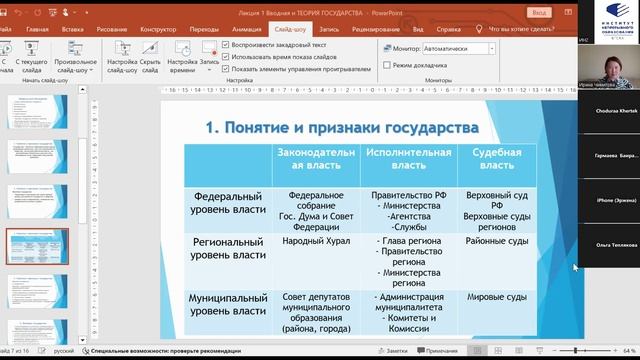The image size is (640, 360).
Task: Open the 'Монитор' dropdown list
Action: pos(492,49)
